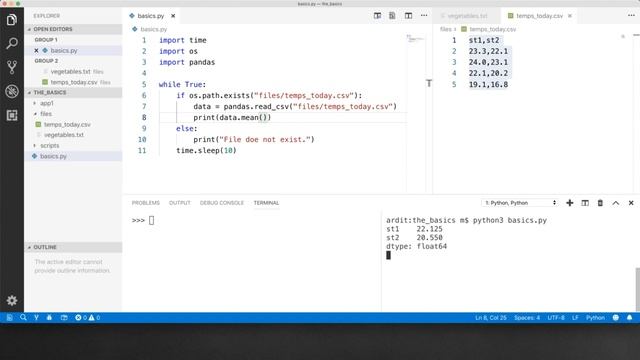Activate the temps_today.csv editor tab
This screenshot has height=360, width=640.
coord(539,16)
